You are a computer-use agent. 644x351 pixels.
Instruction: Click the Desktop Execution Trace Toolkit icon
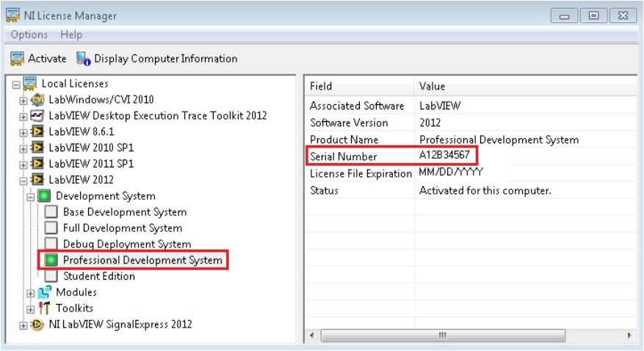coord(37,116)
